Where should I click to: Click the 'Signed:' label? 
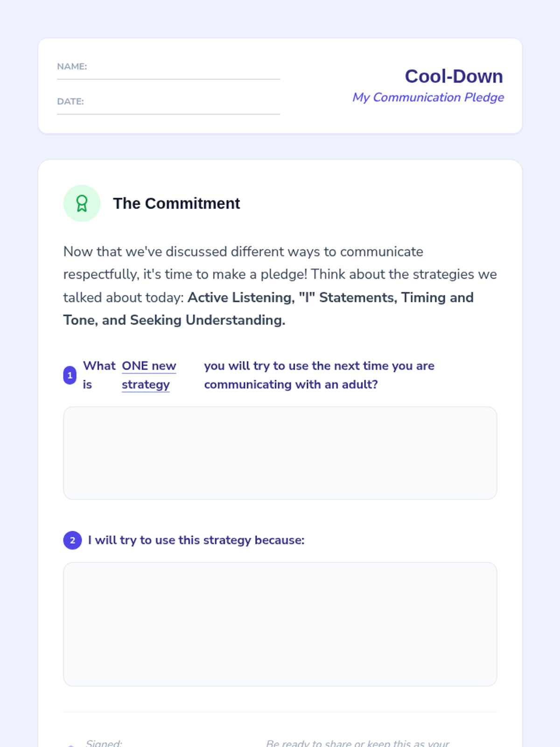click(104, 743)
